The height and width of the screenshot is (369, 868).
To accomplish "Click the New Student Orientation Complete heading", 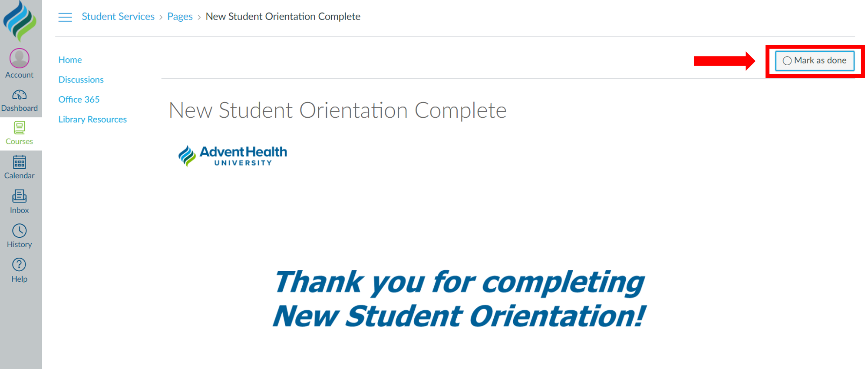I will [x=337, y=110].
